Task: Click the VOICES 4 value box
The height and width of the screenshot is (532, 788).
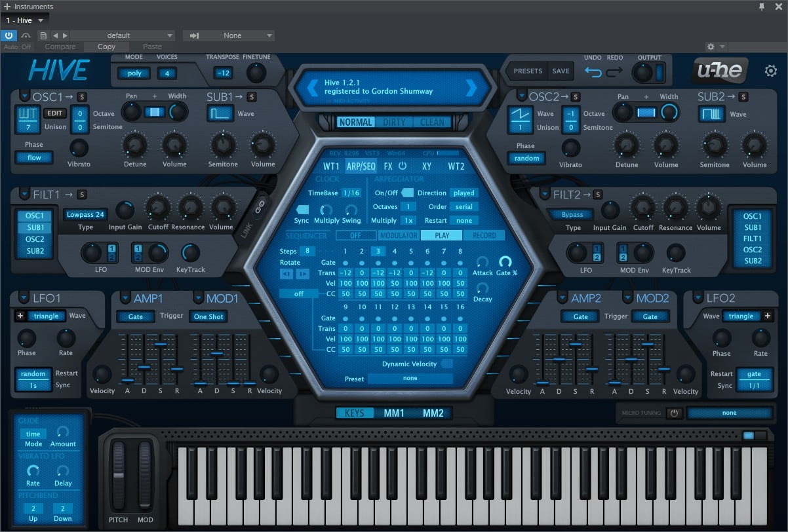Action: pos(167,73)
